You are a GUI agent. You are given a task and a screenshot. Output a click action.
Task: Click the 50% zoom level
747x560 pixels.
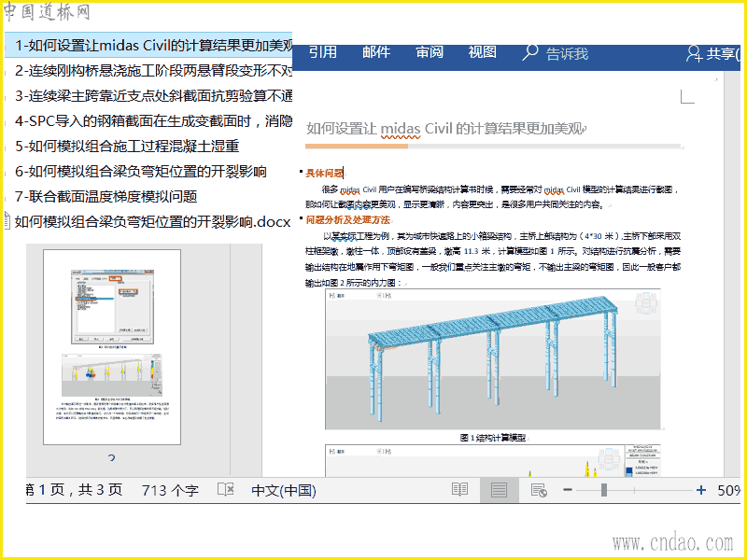729,491
